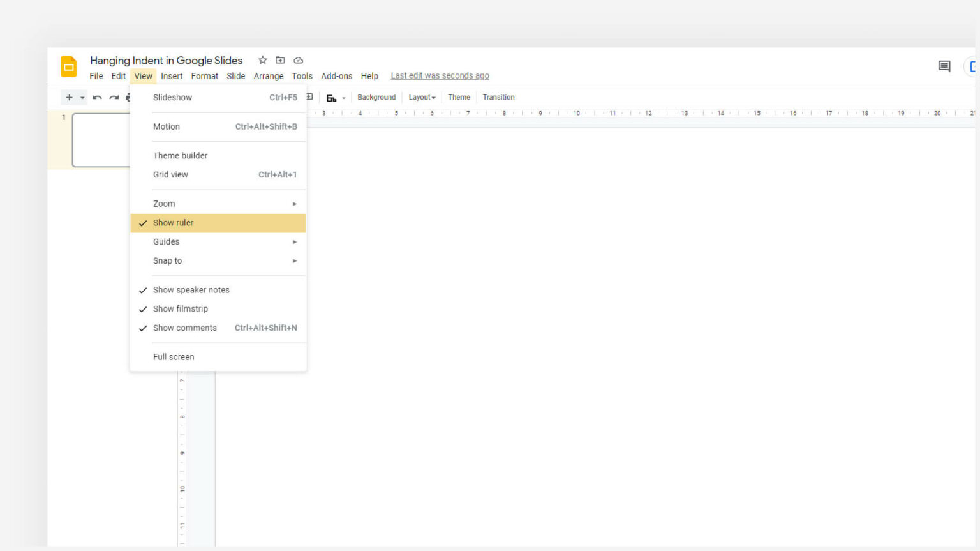Move presentation to a folder icon
The height and width of the screenshot is (551, 980).
click(280, 60)
